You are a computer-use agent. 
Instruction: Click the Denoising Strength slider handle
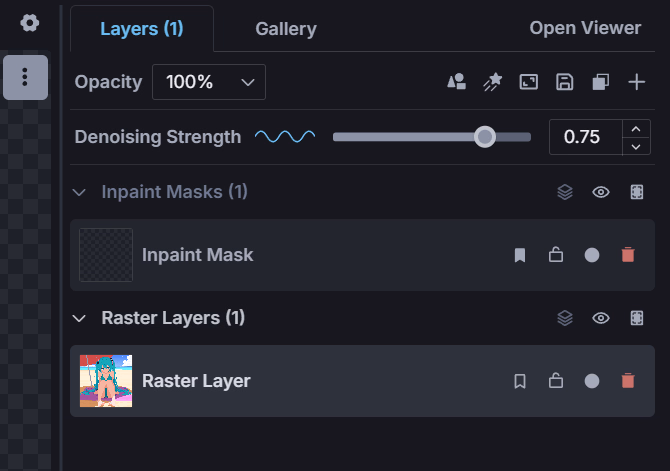pyautogui.click(x=485, y=137)
